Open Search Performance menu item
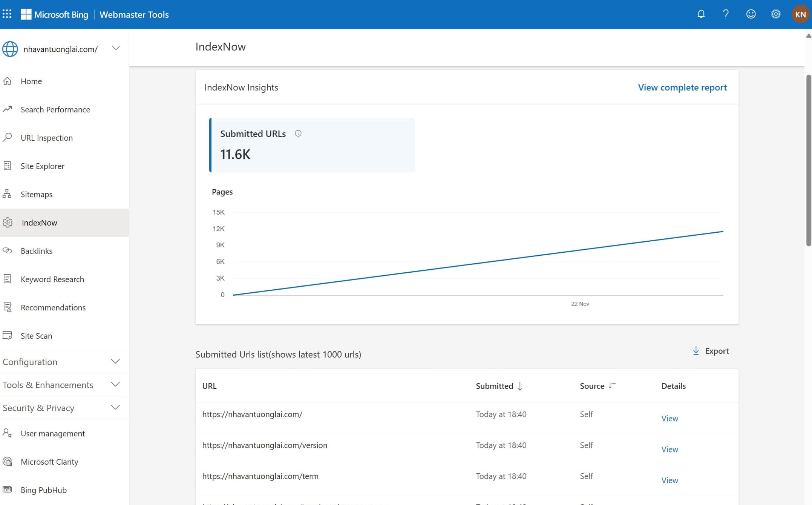Screen dimensions: 812x505 click(64, 109)
